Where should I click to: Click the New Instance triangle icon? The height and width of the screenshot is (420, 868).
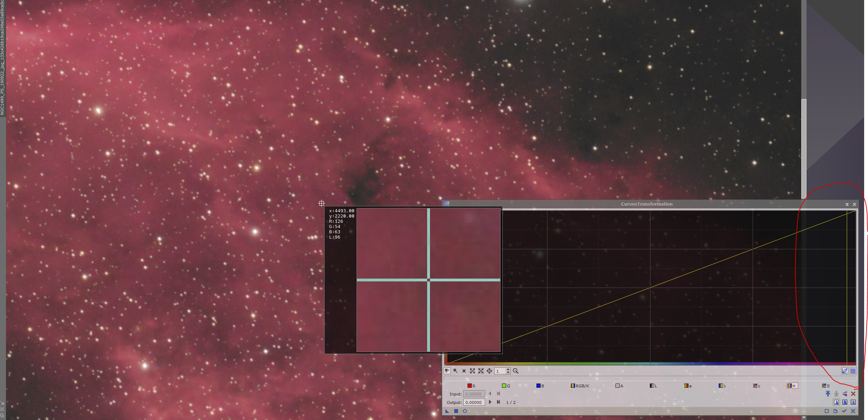point(447,411)
